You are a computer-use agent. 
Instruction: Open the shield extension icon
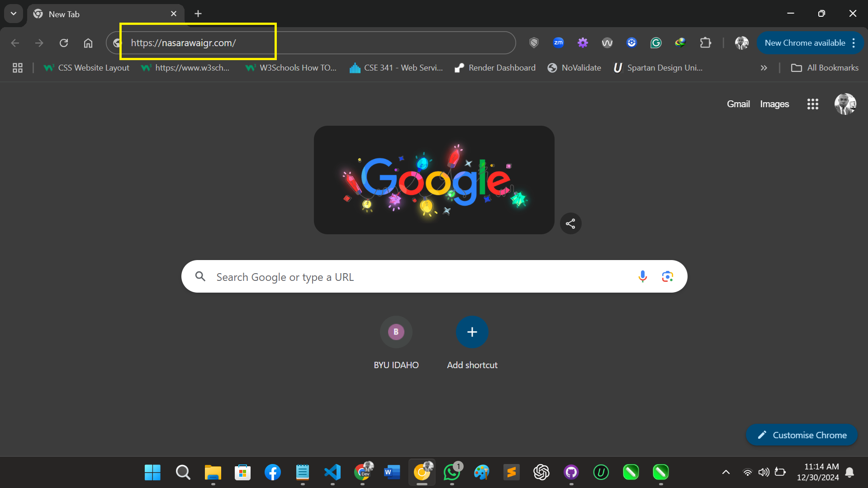tap(534, 43)
